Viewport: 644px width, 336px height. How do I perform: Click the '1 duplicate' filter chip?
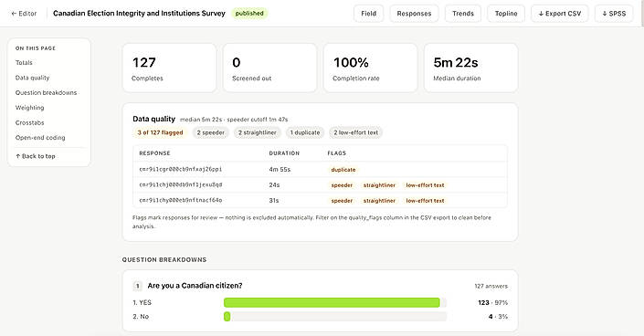click(x=305, y=132)
